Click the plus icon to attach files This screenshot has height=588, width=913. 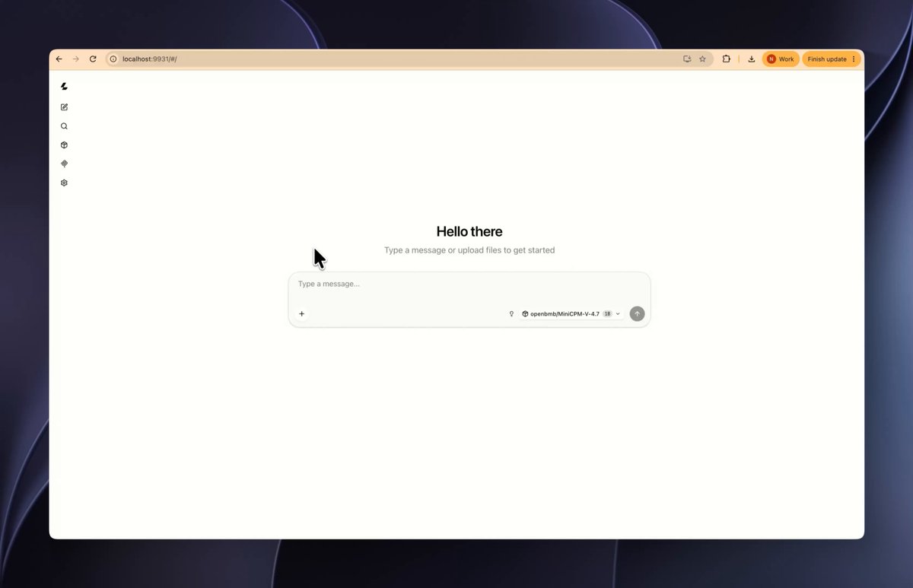(x=301, y=313)
